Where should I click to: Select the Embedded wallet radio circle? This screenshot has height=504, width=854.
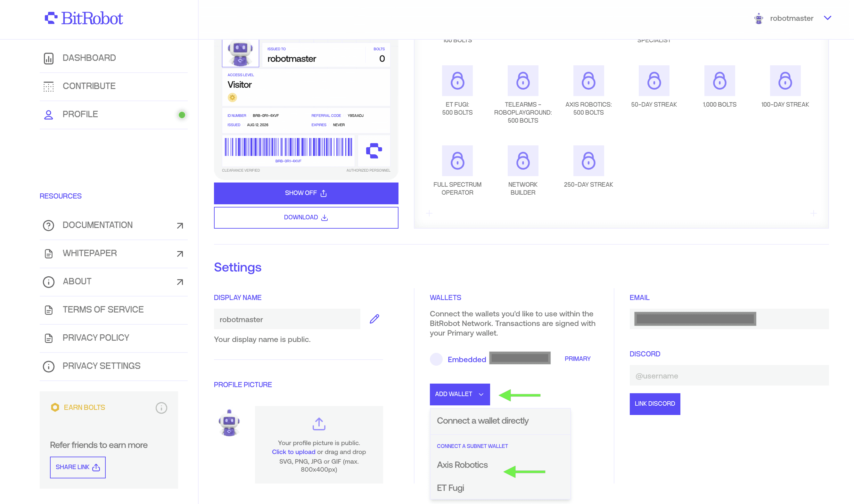pos(436,359)
